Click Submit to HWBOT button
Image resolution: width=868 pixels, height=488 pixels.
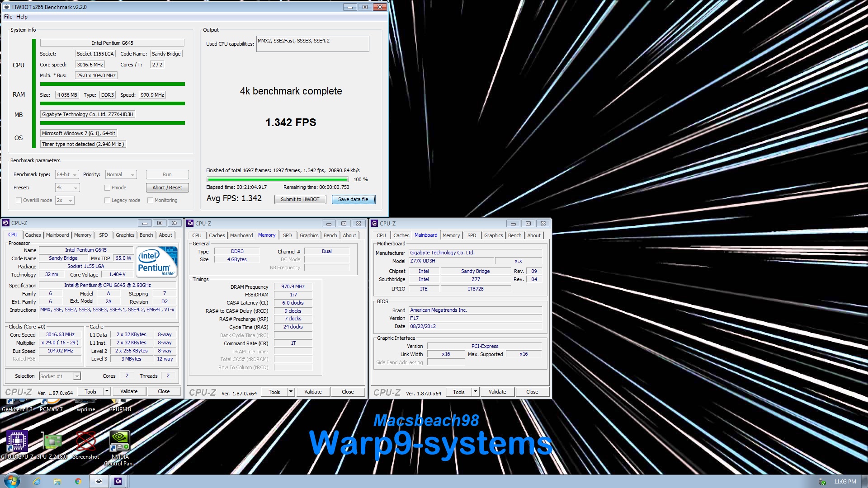(x=300, y=199)
